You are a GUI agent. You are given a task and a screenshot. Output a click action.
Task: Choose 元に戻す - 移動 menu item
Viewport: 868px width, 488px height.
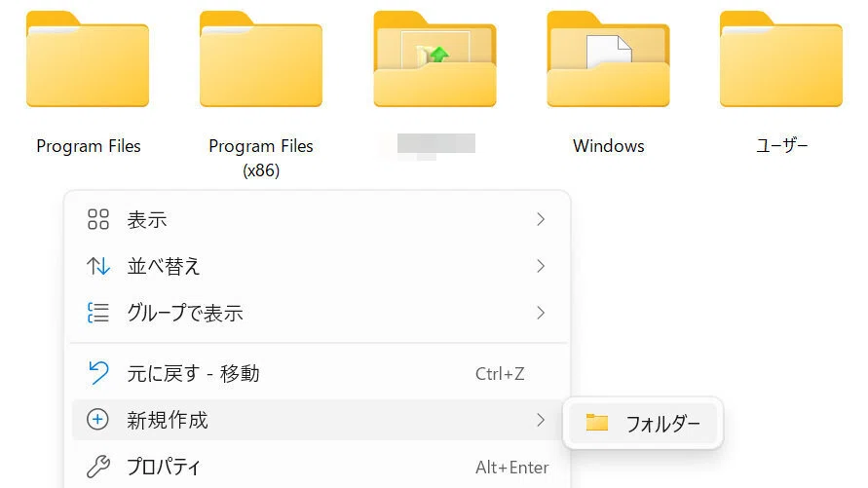(x=318, y=373)
